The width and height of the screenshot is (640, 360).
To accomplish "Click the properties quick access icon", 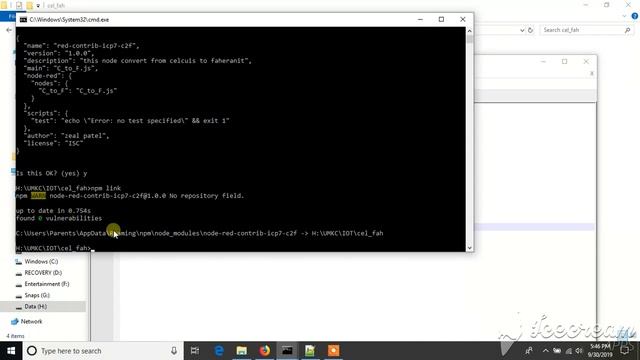I will (19, 5).
